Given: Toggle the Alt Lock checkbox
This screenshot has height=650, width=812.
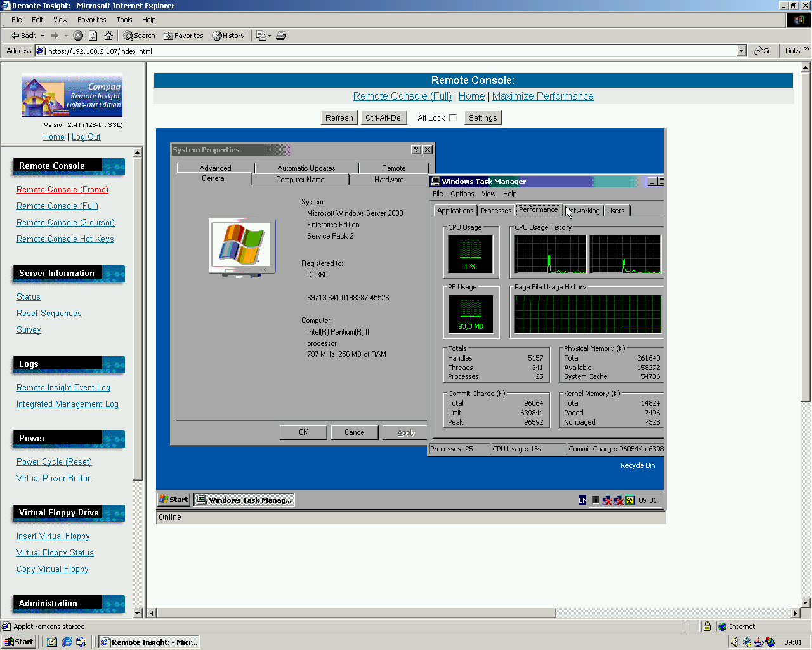Looking at the screenshot, I should [x=453, y=117].
